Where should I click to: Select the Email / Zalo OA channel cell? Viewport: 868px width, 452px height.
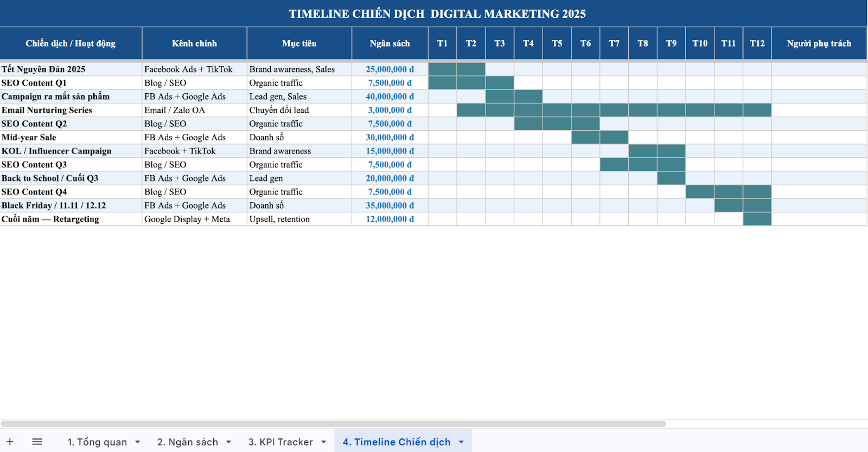[194, 110]
